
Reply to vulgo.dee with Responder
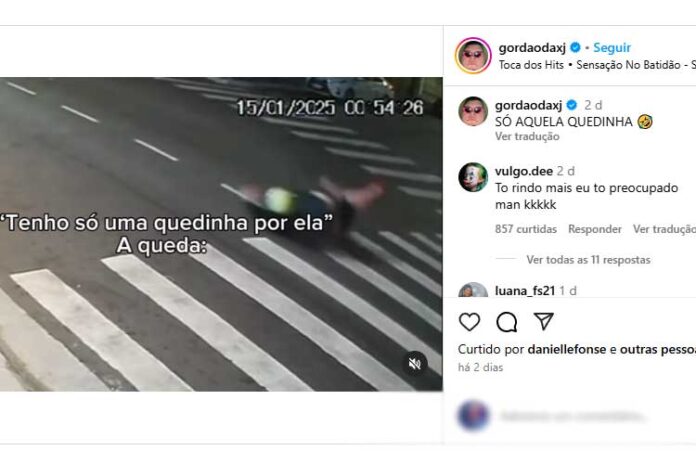coord(595,229)
